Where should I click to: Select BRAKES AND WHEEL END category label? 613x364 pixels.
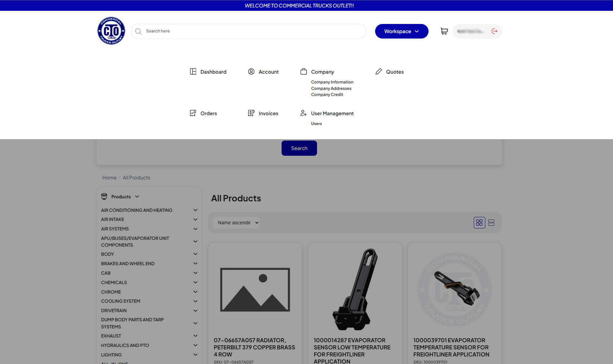coord(128,263)
